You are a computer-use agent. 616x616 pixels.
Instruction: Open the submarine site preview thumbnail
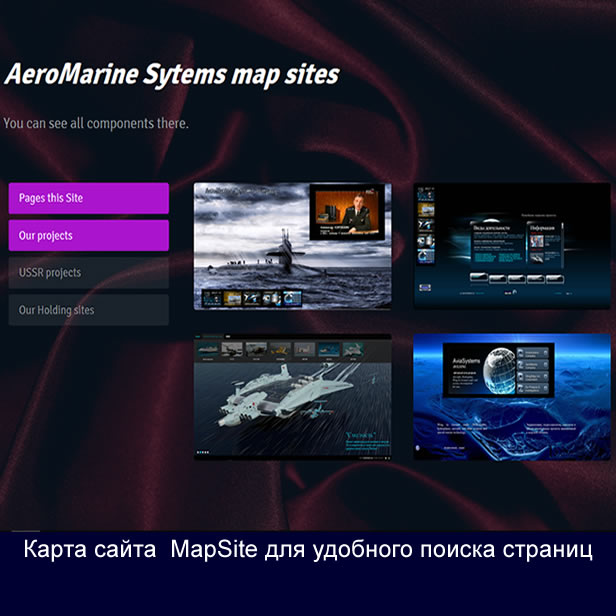click(x=292, y=246)
